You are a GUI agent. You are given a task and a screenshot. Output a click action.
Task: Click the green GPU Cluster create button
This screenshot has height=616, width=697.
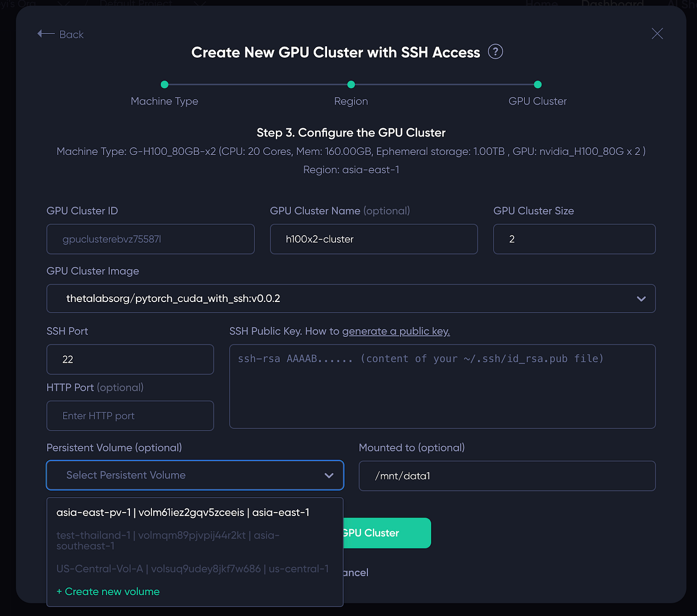387,533
